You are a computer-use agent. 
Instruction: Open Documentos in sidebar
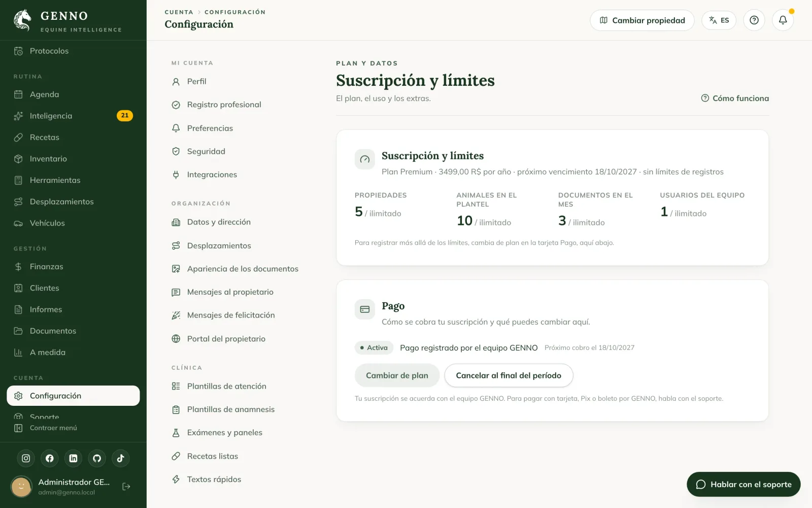click(x=73, y=331)
